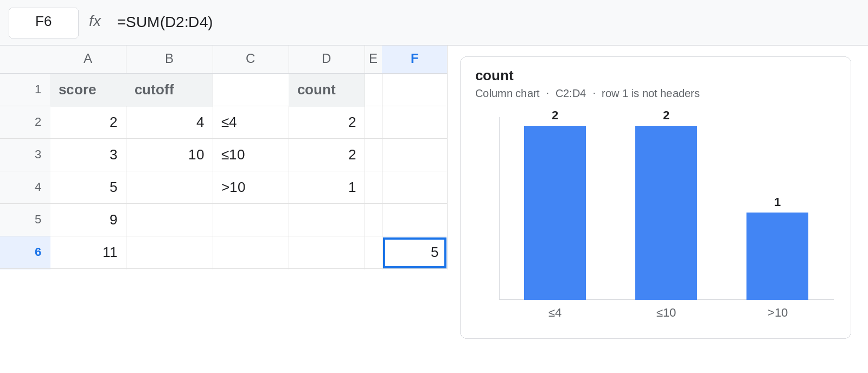The width and height of the screenshot is (868, 373).
Task: Click the cell name box showing F6
Action: [x=43, y=23]
